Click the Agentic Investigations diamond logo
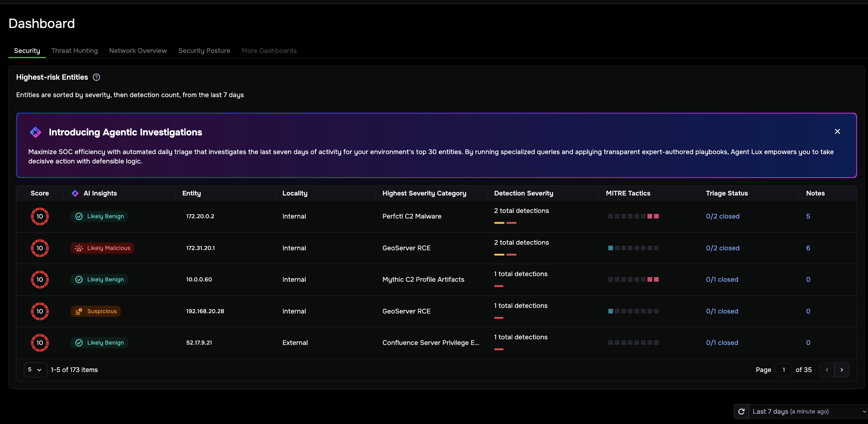 pyautogui.click(x=35, y=132)
